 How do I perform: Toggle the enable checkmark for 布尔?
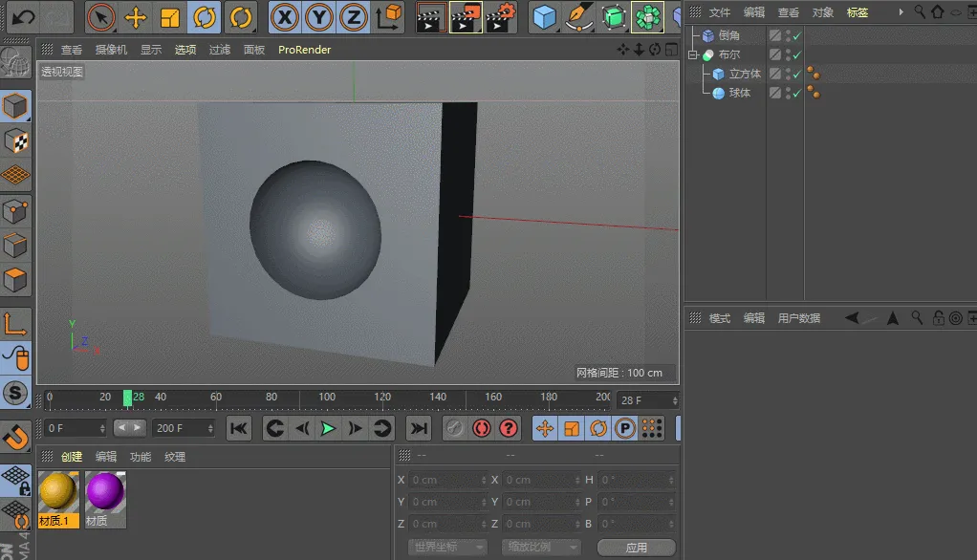(797, 54)
